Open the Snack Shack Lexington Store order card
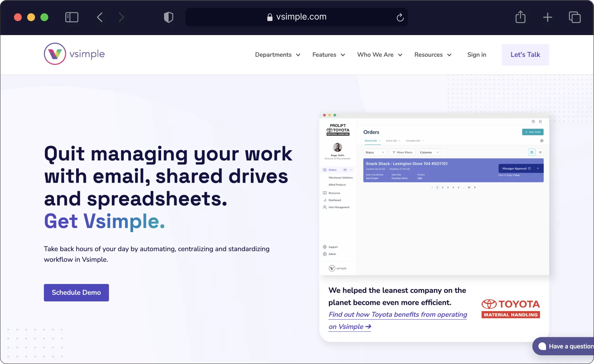Screen dimensions: 594x364 (453, 170)
